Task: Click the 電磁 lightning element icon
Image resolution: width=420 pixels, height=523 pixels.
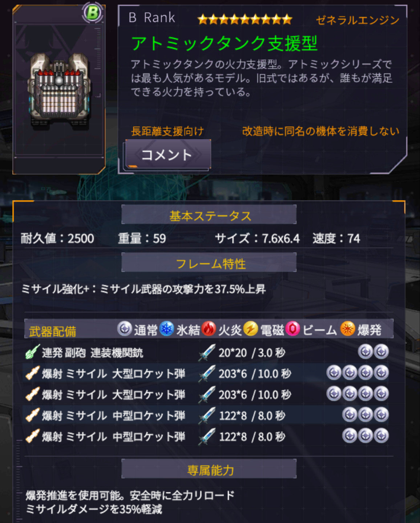Action: point(251,329)
